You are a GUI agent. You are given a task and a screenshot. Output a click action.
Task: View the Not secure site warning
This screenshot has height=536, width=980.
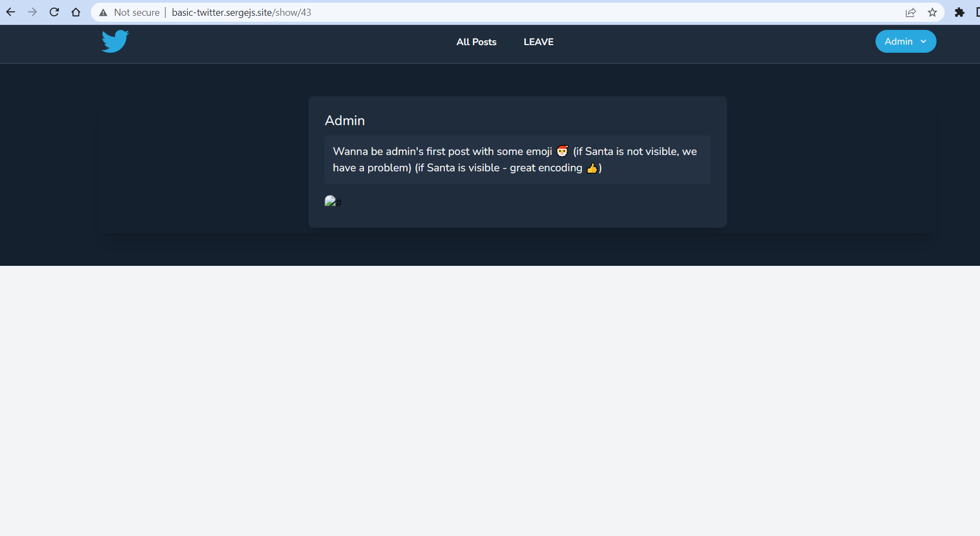[129, 13]
